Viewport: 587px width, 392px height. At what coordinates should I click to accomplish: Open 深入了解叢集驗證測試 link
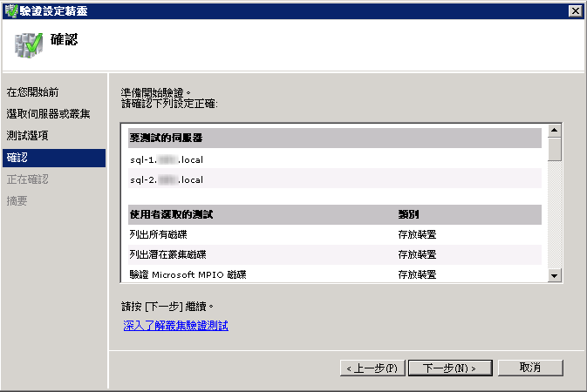[175, 326]
